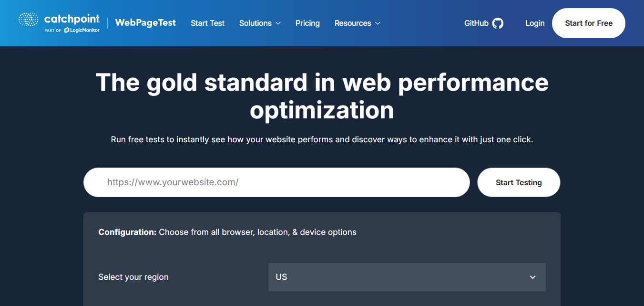Open the Pricing page
The height and width of the screenshot is (306, 644).
coord(307,23)
